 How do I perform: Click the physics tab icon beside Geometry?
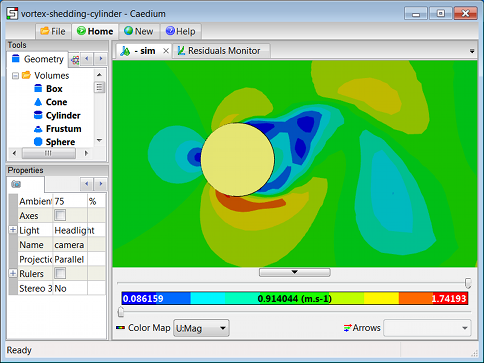[x=75, y=60]
